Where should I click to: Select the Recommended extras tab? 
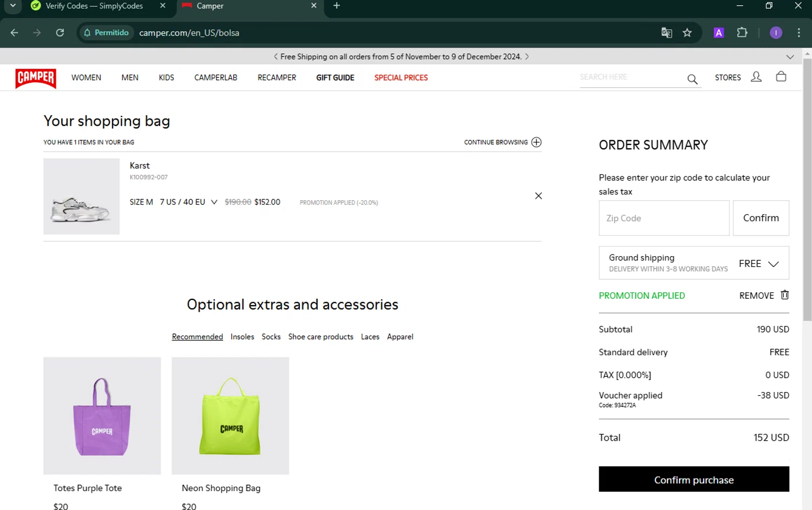click(x=197, y=337)
